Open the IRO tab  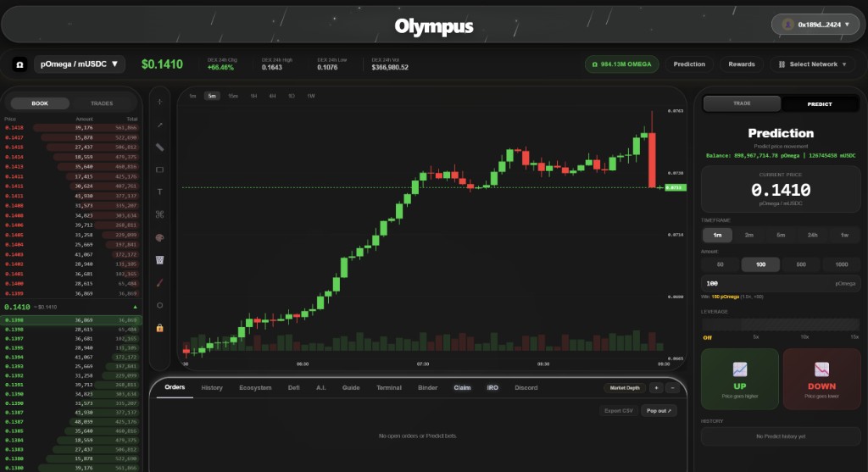point(492,388)
